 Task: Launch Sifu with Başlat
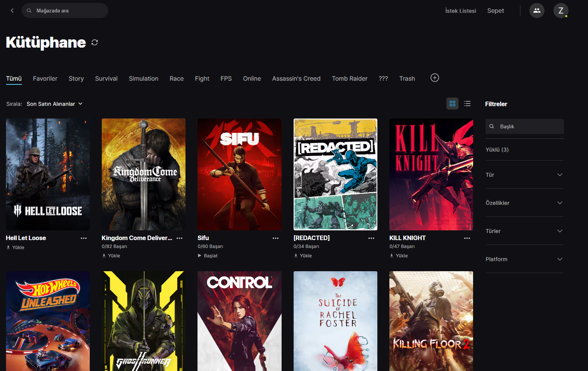[x=208, y=256]
